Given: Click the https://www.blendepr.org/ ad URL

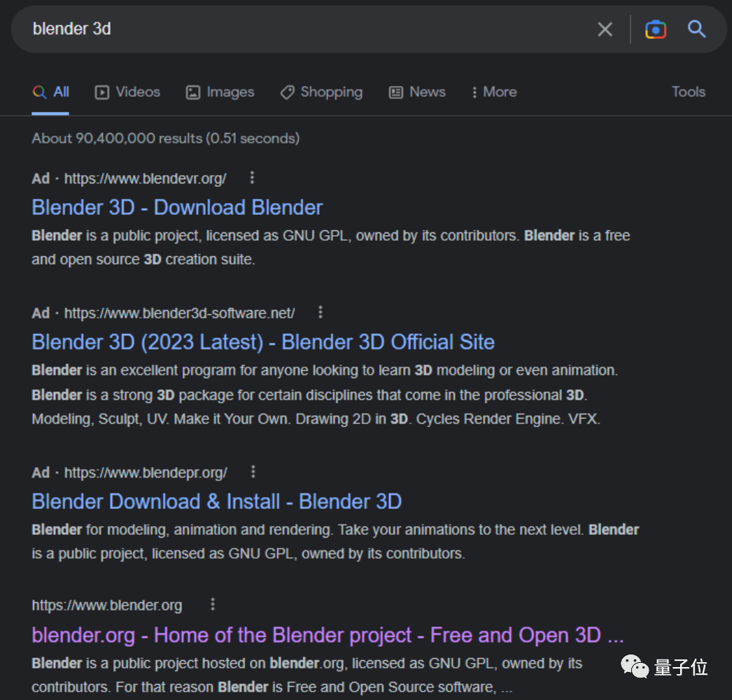Looking at the screenshot, I should tap(146, 472).
